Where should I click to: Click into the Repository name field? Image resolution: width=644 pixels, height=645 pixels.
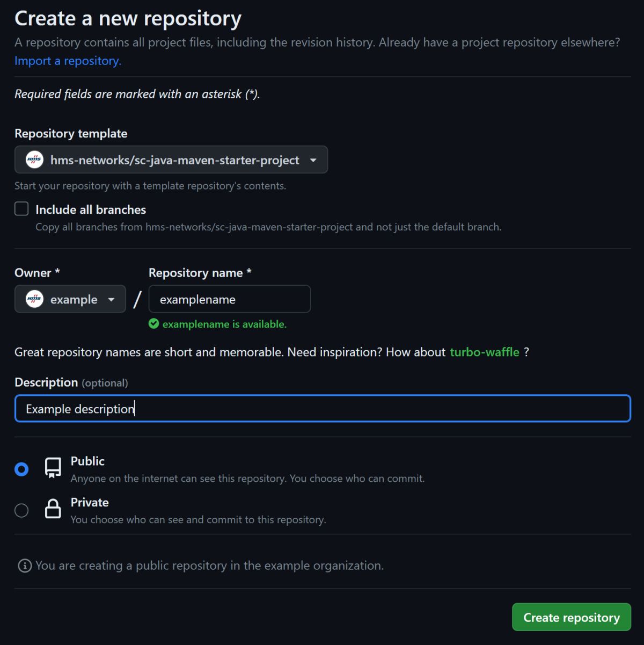tap(229, 299)
